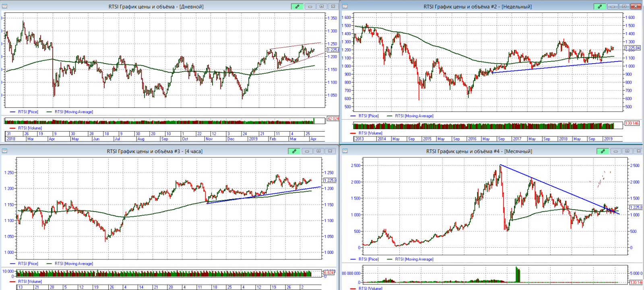The height and width of the screenshot is (290, 644).
Task: Maximize the Месячный chart window
Action: tap(627, 151)
